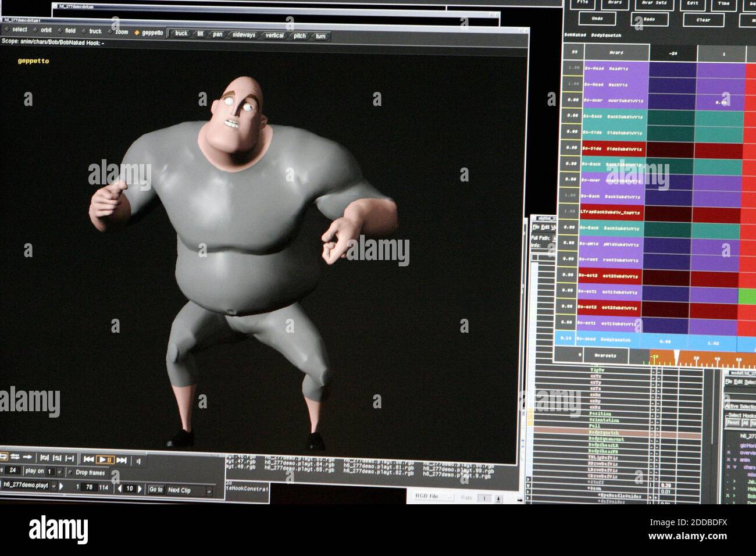Click the vertical tab button
This screenshot has width=756, height=556.
click(x=274, y=35)
